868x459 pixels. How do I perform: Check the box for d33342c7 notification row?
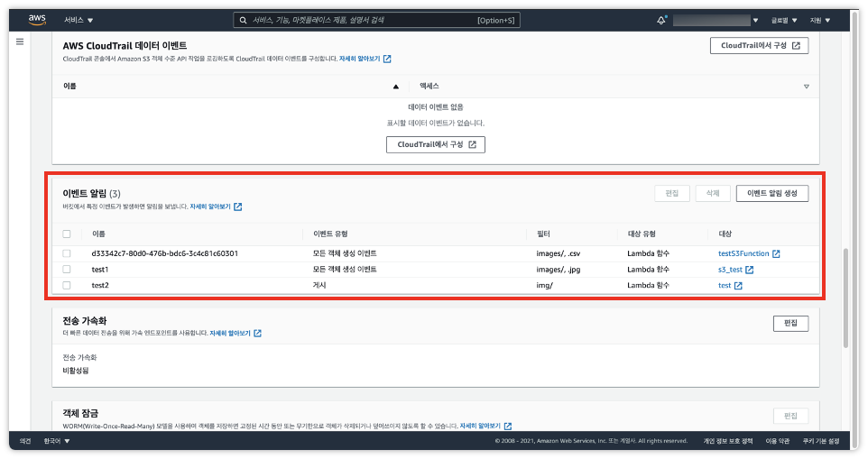pyautogui.click(x=67, y=253)
